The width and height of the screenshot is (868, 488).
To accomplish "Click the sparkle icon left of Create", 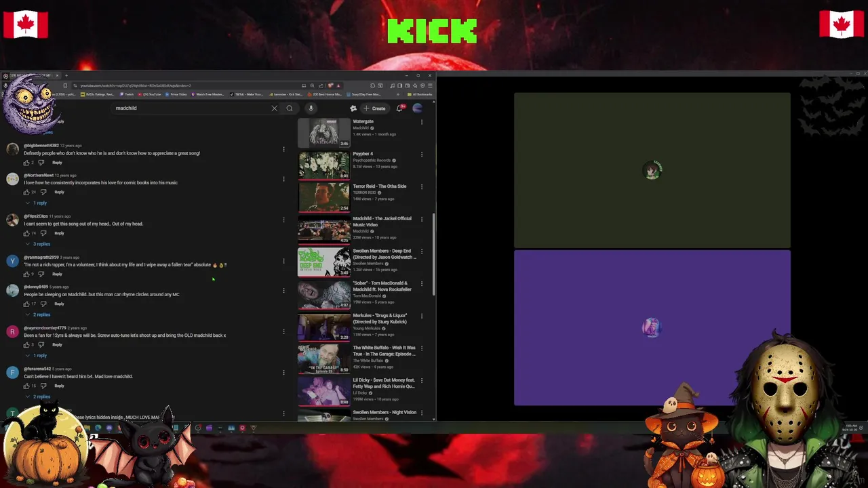I will [x=353, y=108].
